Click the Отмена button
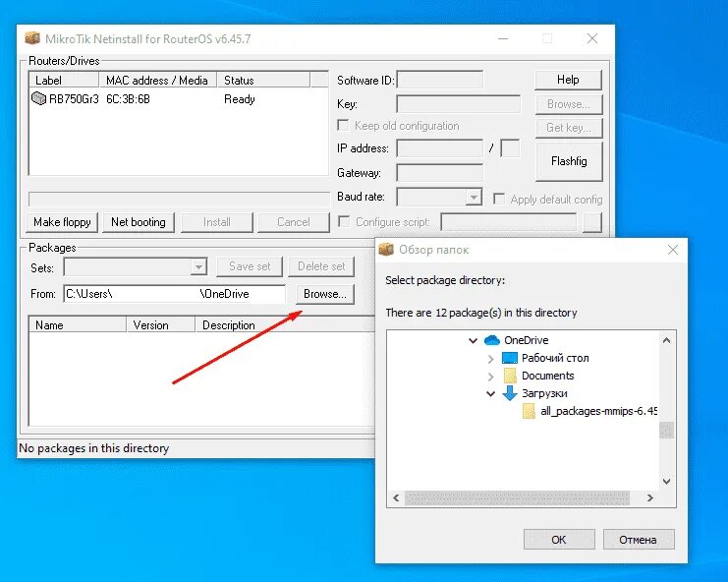Screen dimensions: 728x582 pos(639,540)
